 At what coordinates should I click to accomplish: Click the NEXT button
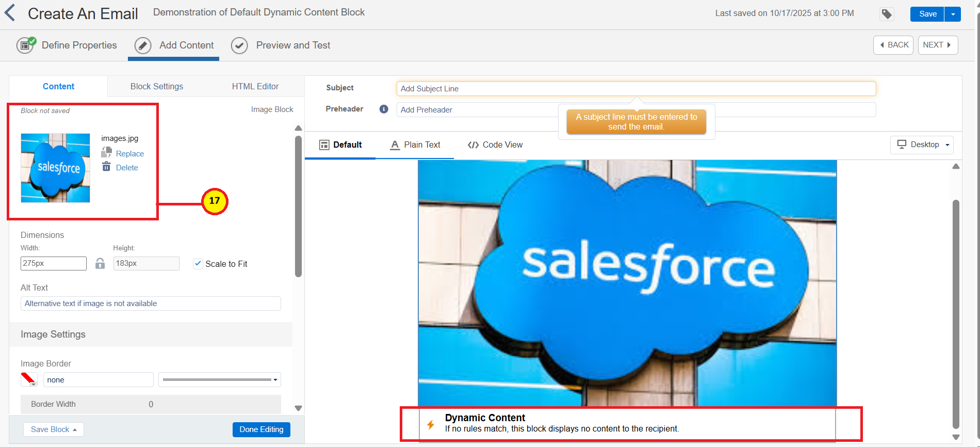coord(937,45)
